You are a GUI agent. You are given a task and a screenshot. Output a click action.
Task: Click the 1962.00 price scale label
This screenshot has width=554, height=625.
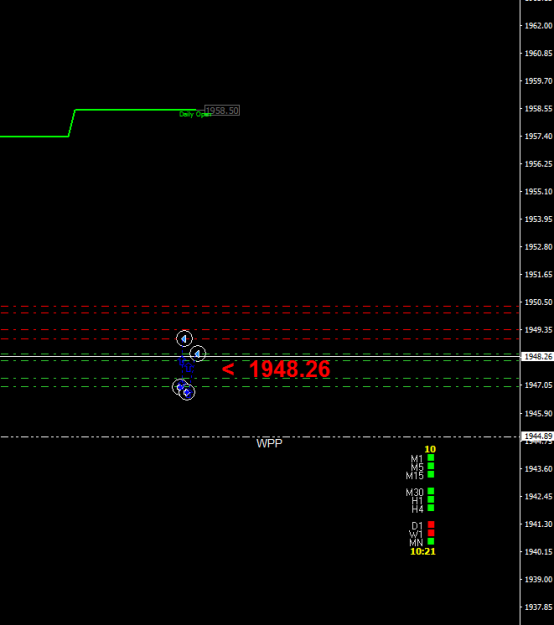pos(538,26)
